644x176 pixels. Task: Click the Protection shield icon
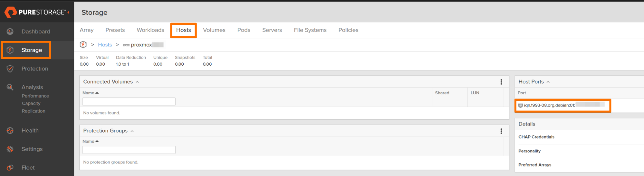tap(10, 69)
